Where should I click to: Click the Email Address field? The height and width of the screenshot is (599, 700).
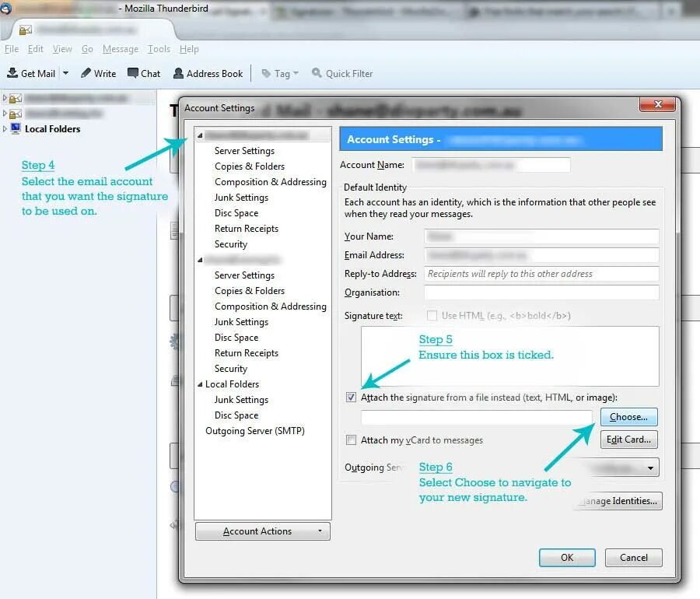coord(541,255)
